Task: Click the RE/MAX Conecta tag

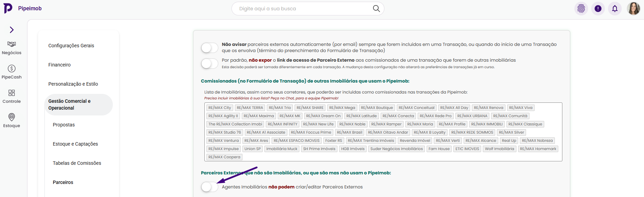Action: (398, 116)
